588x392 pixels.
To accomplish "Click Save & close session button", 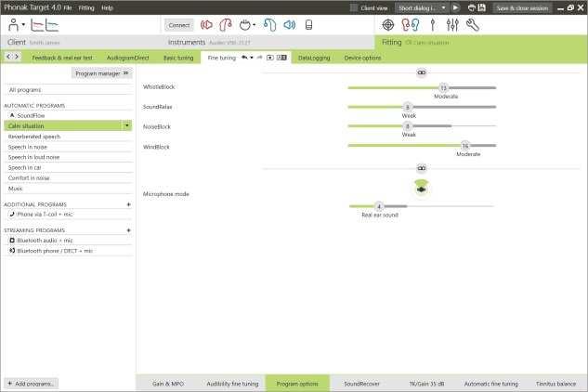I will [x=522, y=7].
